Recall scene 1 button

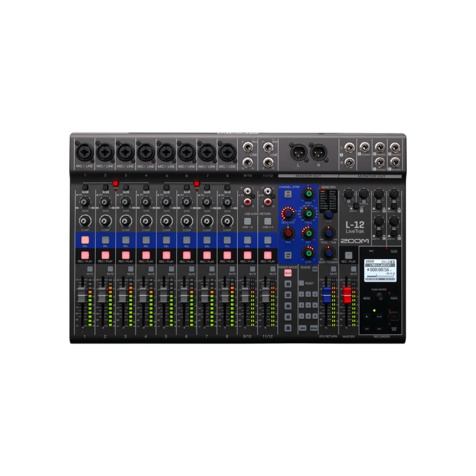pyautogui.click(x=301, y=294)
